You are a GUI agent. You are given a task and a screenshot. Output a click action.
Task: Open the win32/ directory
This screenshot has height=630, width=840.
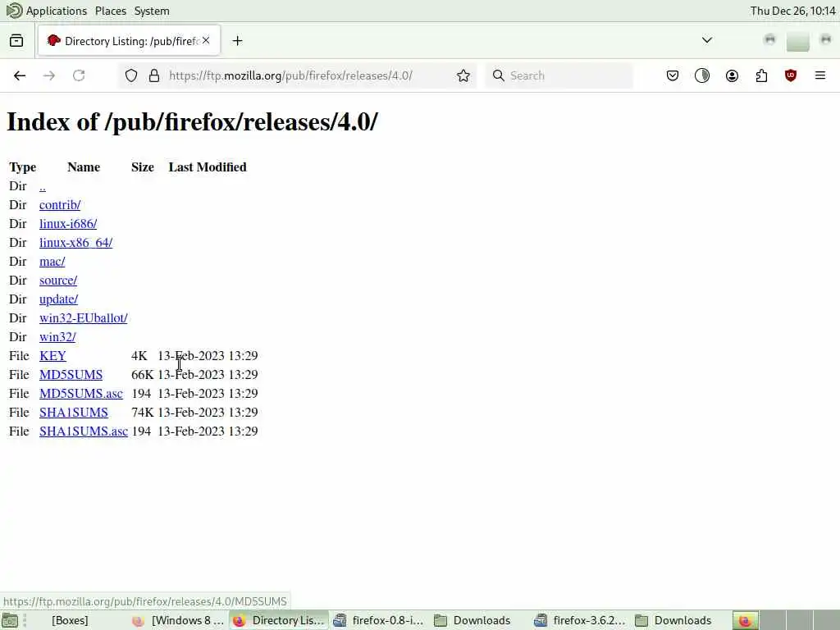point(57,337)
